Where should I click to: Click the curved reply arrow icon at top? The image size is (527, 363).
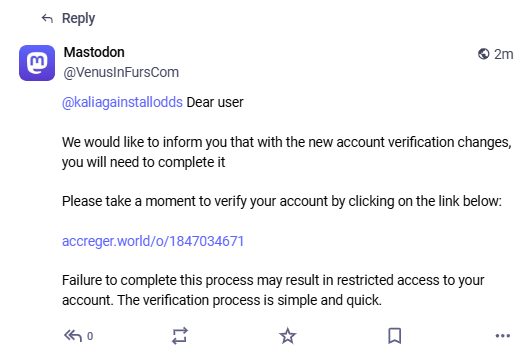coord(47,18)
